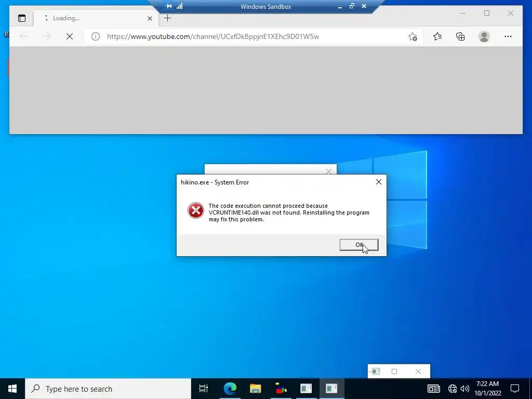Open File Explorer from the taskbar
Screen dimensions: 532x399
(256, 389)
